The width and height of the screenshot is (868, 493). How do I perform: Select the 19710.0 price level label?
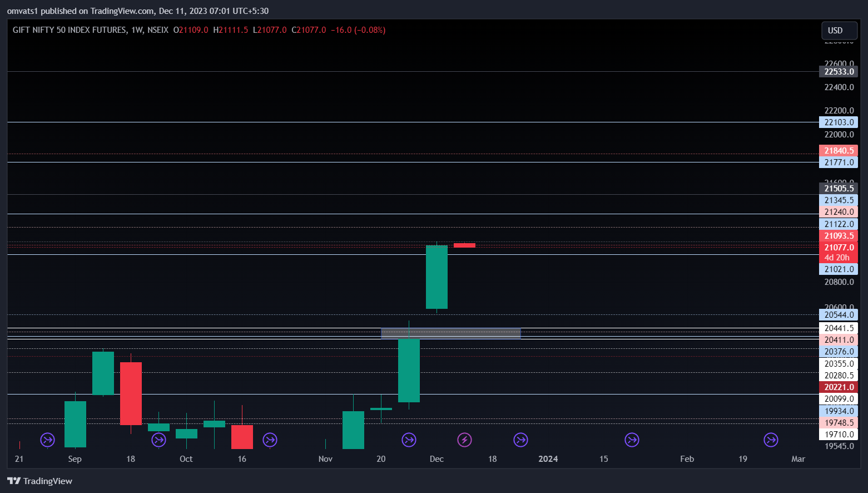(839, 435)
